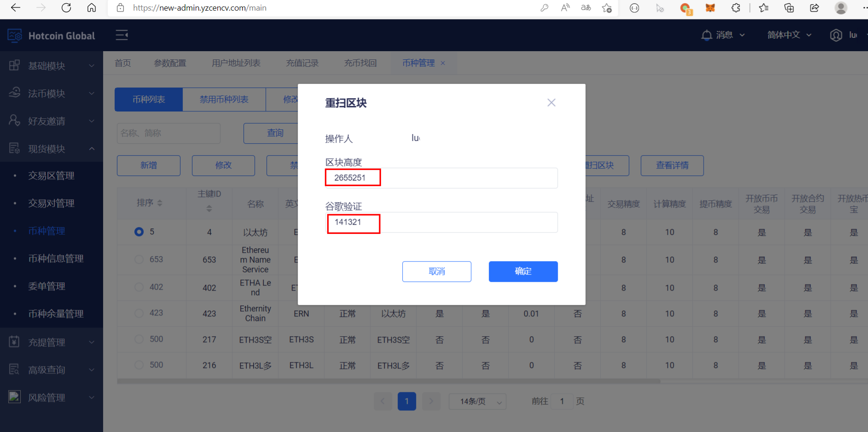Screen dimensions: 868x432
Task: Click the 风险管理 sidebar icon
Action: pos(14,397)
